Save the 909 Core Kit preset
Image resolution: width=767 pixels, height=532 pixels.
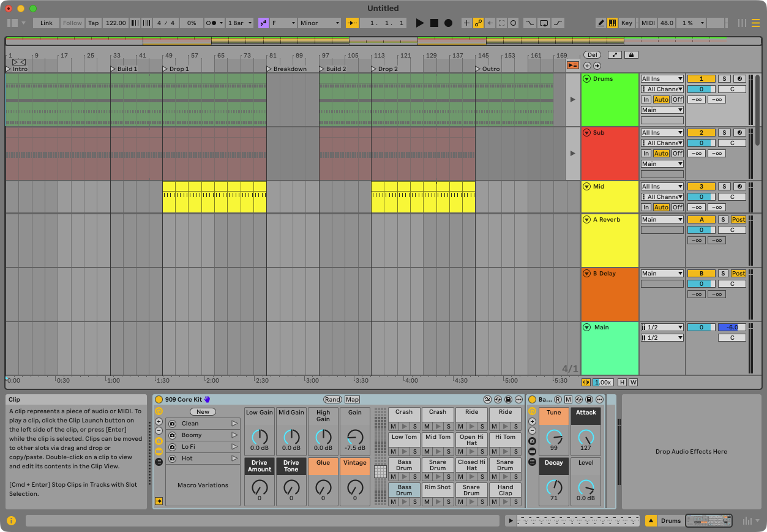point(508,399)
